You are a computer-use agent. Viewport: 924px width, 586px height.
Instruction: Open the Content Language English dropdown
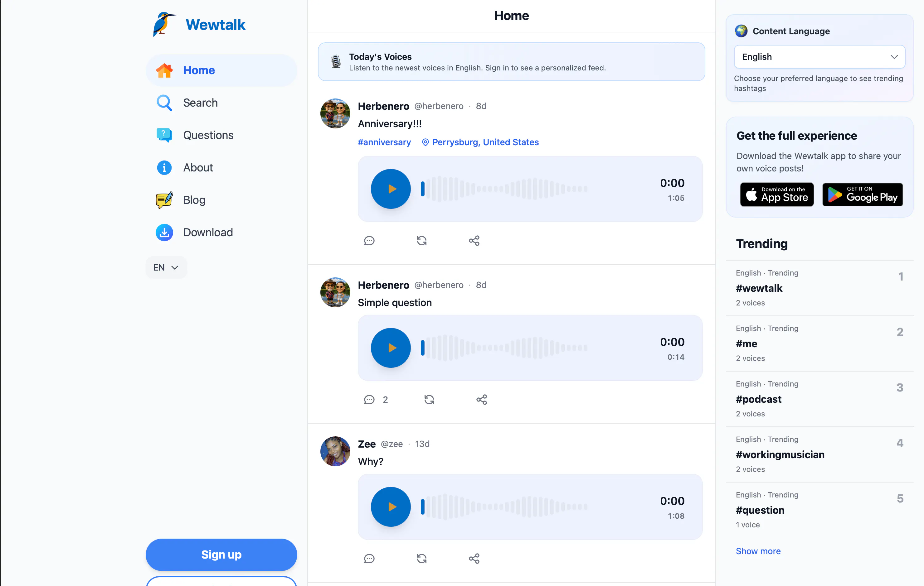click(819, 57)
